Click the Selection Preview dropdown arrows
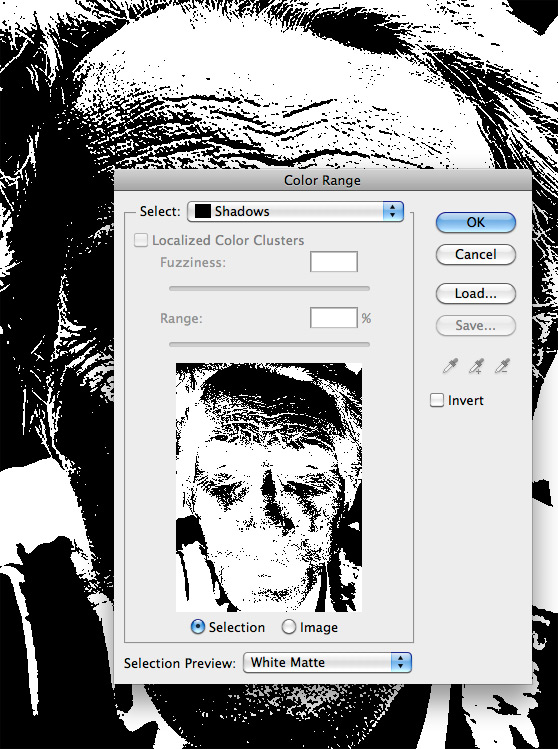The image size is (558, 749). coord(401,663)
